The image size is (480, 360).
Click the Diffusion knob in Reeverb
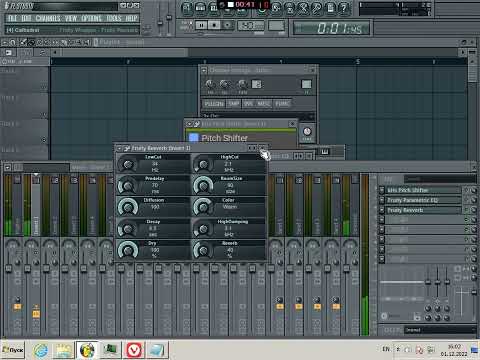pyautogui.click(x=127, y=207)
